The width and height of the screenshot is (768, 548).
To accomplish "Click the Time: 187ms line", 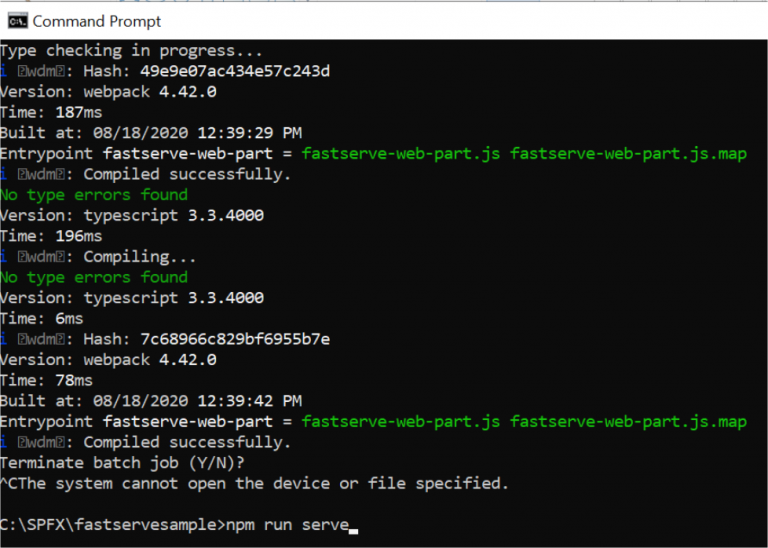I will tap(51, 113).
